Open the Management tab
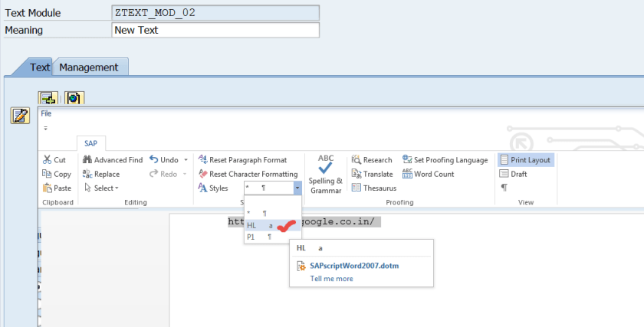 tap(88, 67)
